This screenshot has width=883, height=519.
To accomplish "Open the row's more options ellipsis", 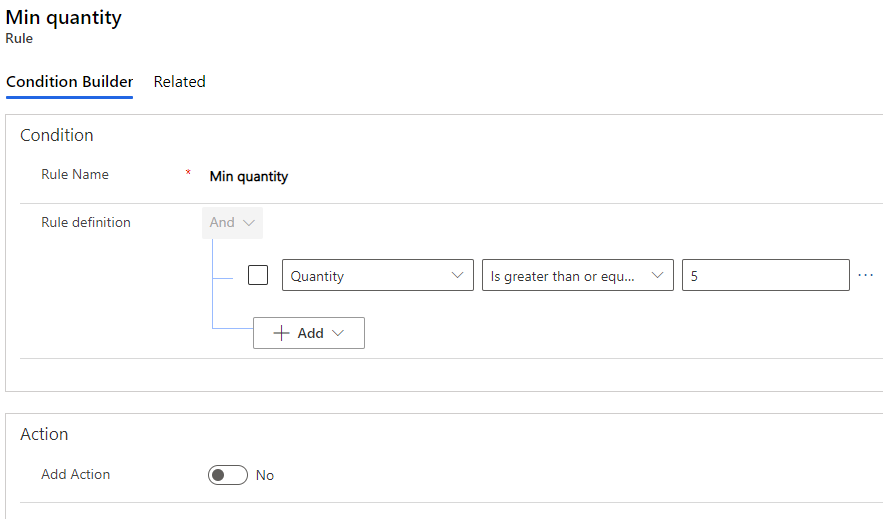I will tap(866, 276).
